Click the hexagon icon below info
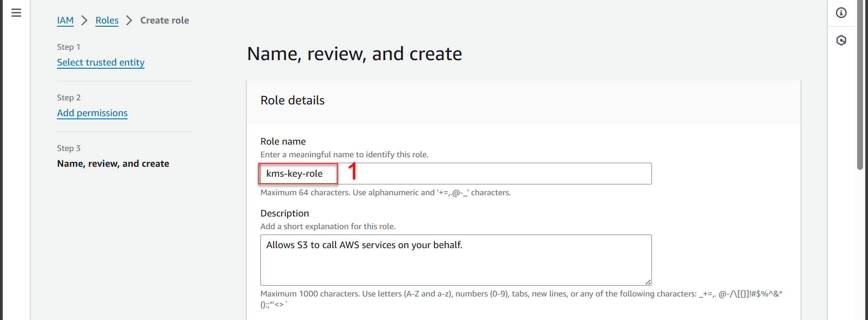The width and height of the screenshot is (868, 320). [841, 41]
